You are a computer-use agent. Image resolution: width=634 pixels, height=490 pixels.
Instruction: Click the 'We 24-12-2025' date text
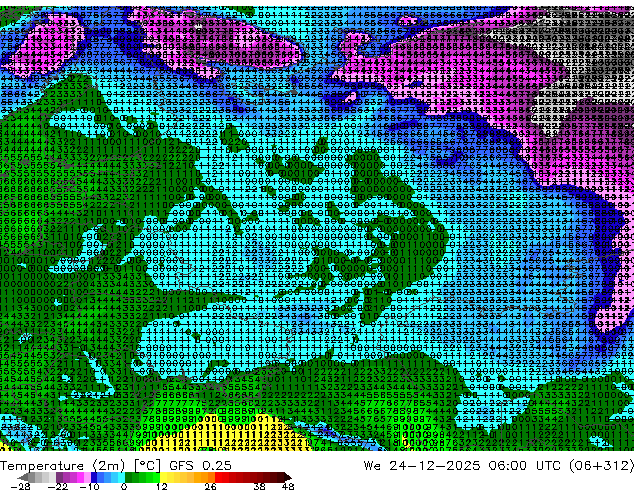pos(422,466)
